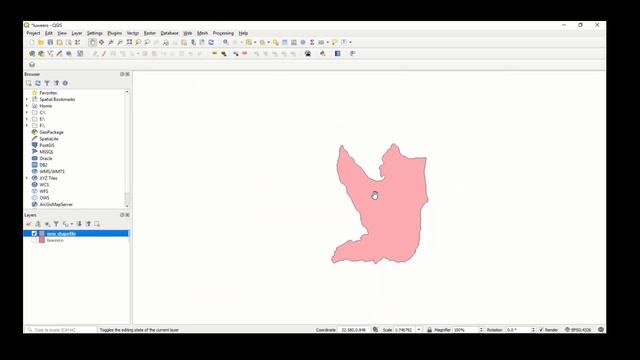Click the Open Project folder icon
Screen dimensions: 640x360
[x=41, y=42]
